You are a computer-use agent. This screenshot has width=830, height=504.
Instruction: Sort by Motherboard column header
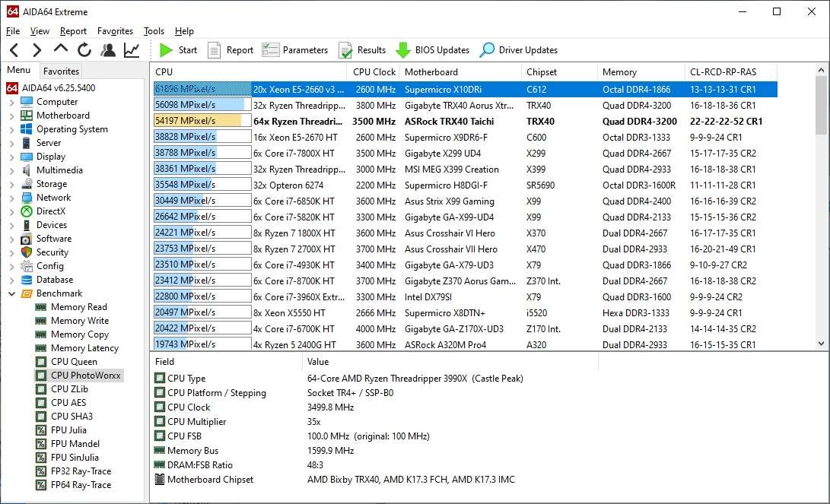click(460, 72)
